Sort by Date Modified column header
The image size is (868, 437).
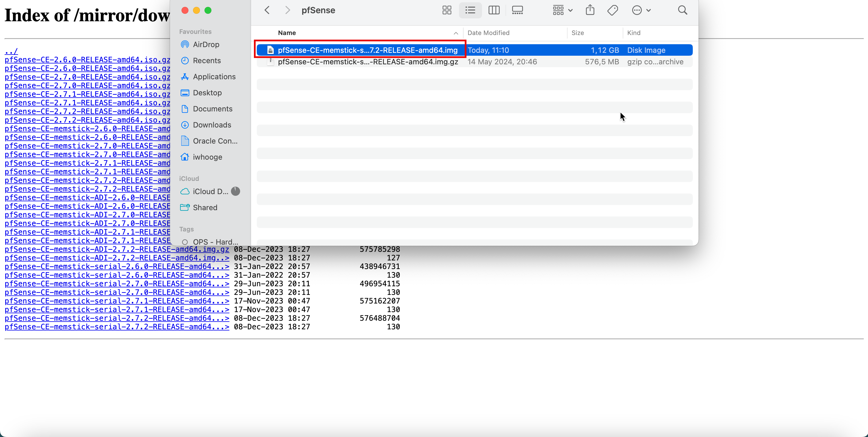tap(488, 33)
